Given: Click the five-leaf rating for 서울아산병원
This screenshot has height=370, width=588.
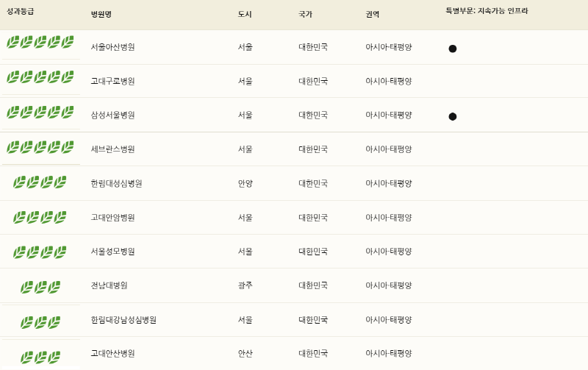Looking at the screenshot, I should [x=40, y=42].
